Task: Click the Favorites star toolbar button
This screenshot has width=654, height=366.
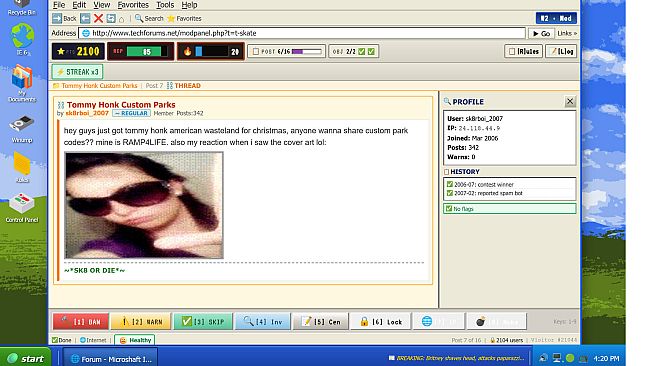Action: coord(184,18)
